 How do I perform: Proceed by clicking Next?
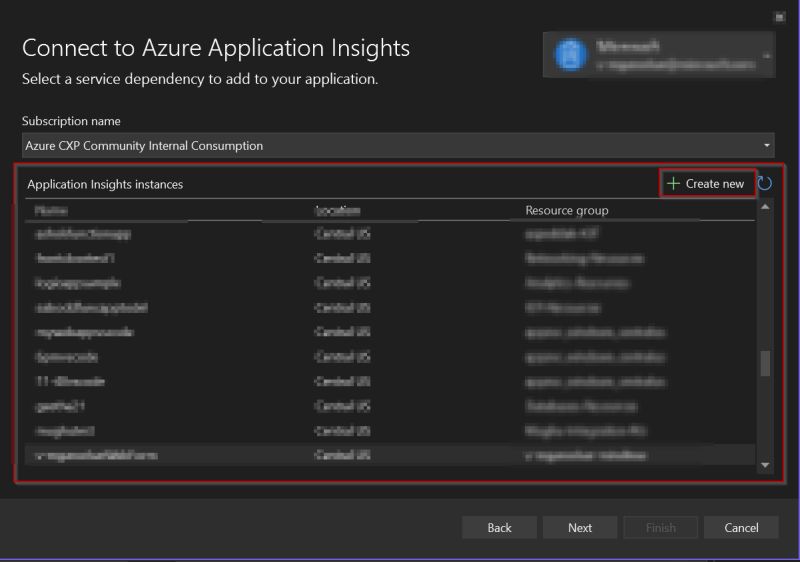(580, 527)
